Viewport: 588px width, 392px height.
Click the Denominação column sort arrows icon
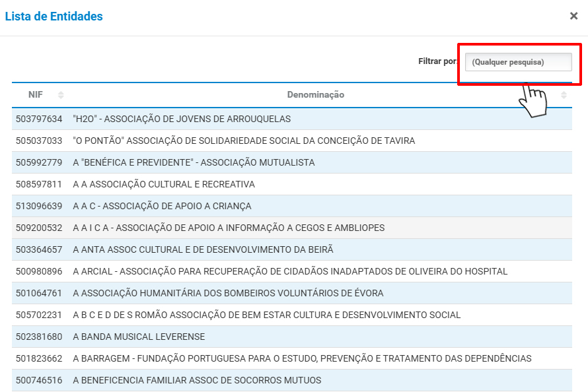click(564, 95)
